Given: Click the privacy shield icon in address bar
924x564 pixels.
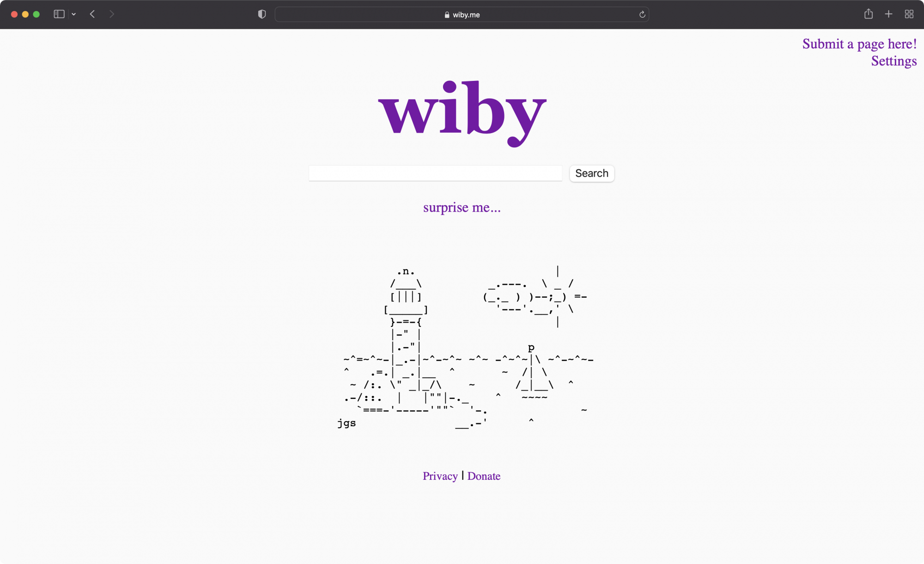Looking at the screenshot, I should point(261,14).
